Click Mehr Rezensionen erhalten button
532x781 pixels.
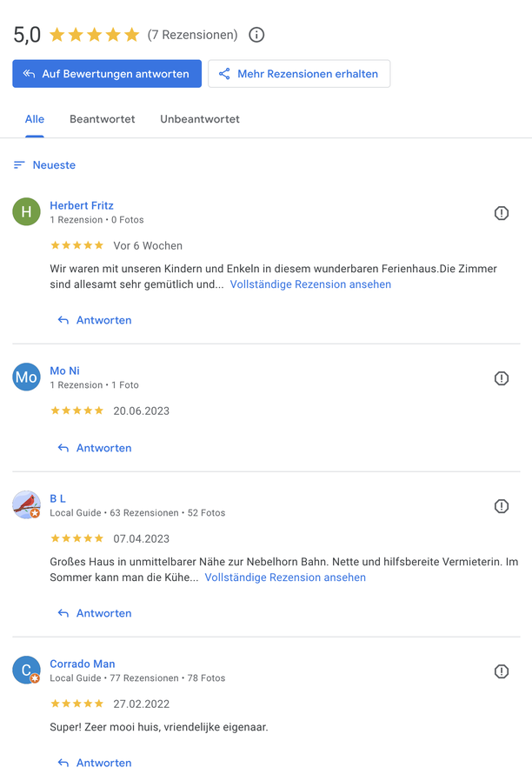pos(299,74)
